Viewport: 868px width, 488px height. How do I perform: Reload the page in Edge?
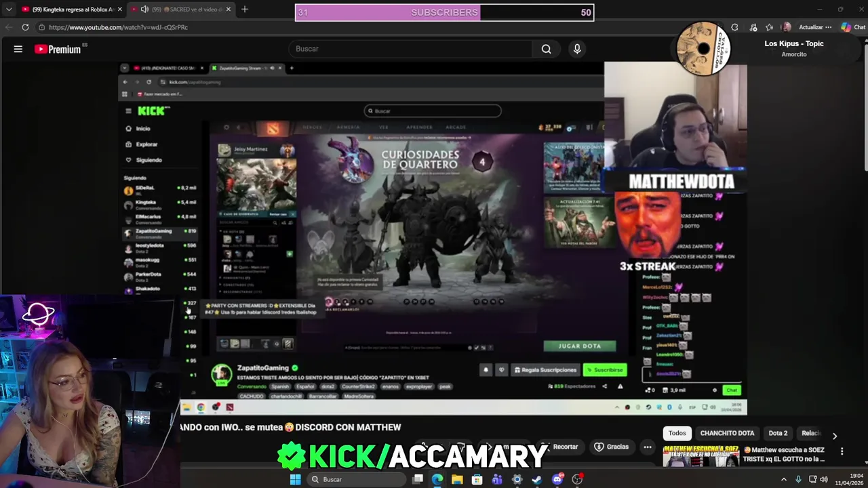point(25,27)
